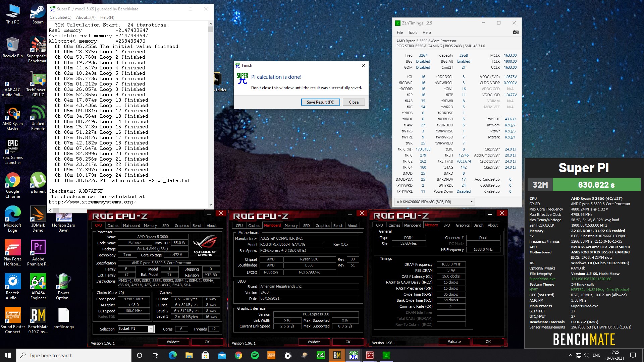Open Calculate(C) menu in Super PI

pos(60,17)
